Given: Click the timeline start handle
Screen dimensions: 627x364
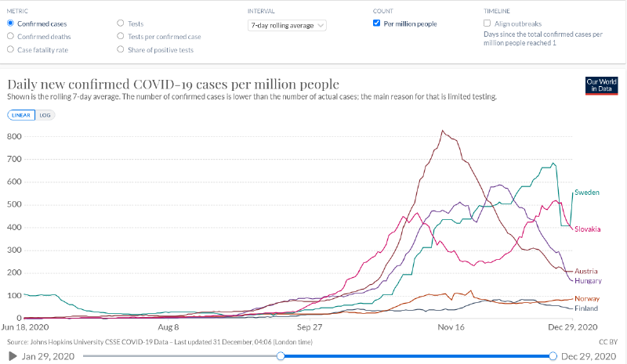Looking at the screenshot, I should click(x=281, y=356).
